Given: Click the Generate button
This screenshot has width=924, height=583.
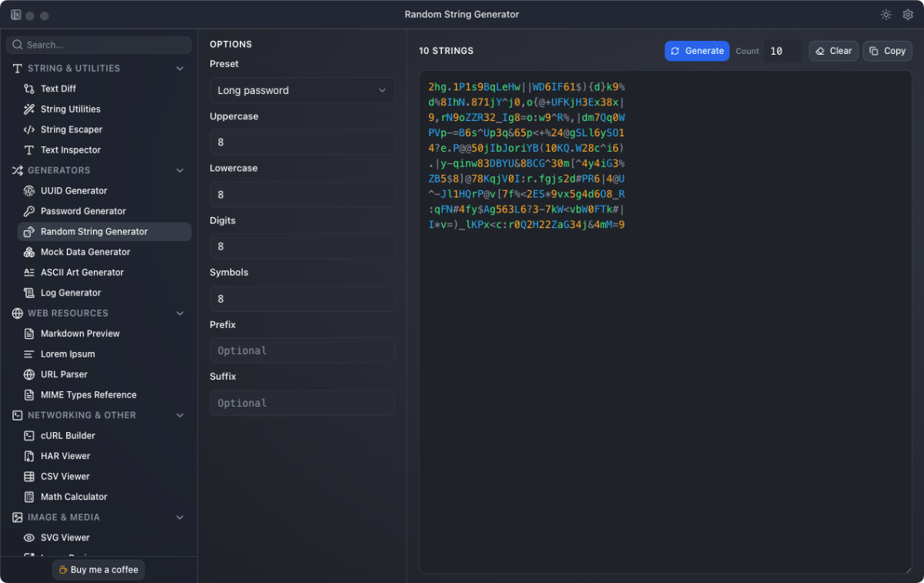Looking at the screenshot, I should pyautogui.click(x=696, y=51).
